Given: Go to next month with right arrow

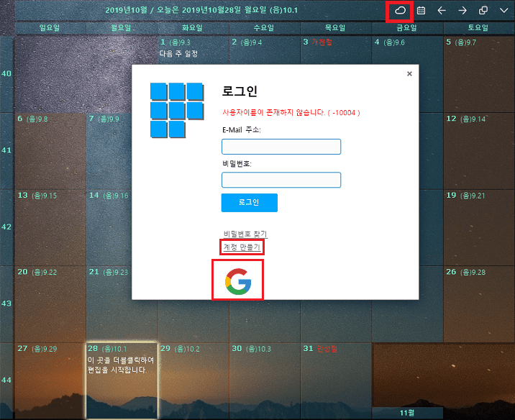Looking at the screenshot, I should 462,11.
